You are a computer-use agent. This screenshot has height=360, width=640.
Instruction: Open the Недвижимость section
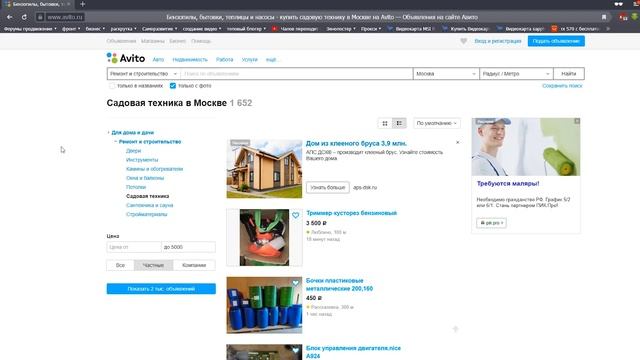click(x=190, y=60)
